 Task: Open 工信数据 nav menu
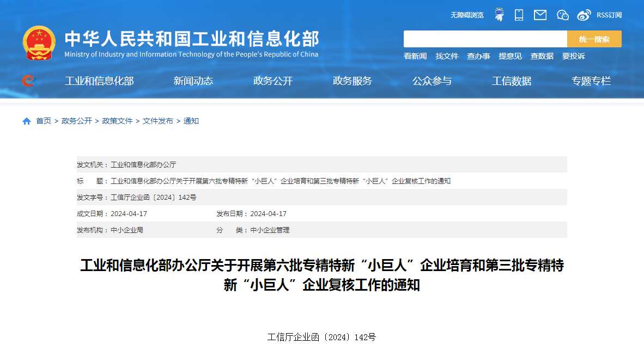point(512,81)
